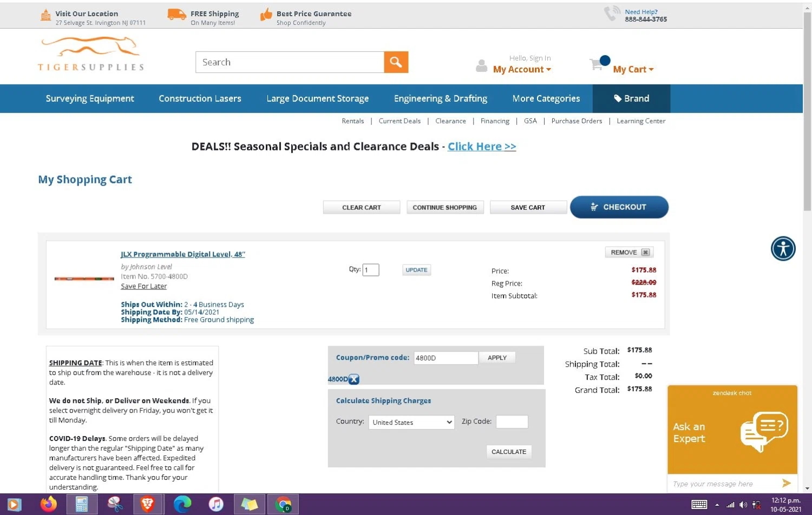Click the Qty input field
The width and height of the screenshot is (812, 515).
tap(371, 270)
